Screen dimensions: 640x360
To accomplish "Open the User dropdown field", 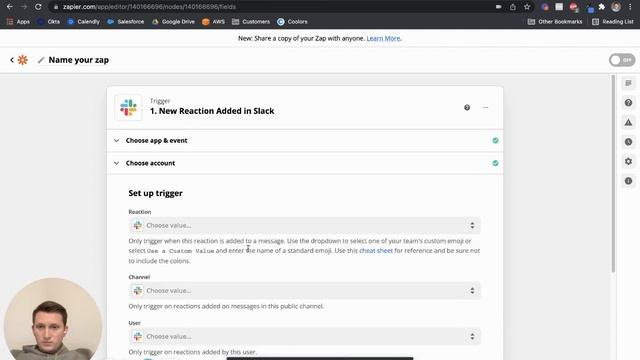I will 304,336.
